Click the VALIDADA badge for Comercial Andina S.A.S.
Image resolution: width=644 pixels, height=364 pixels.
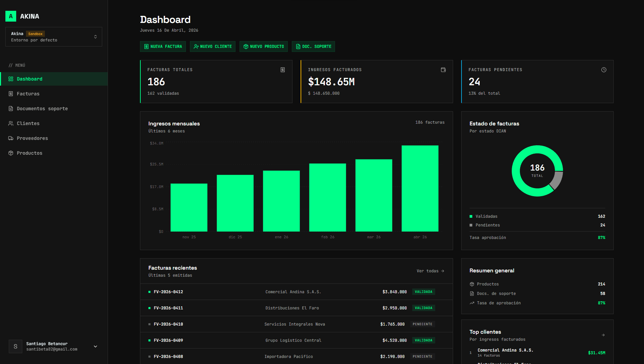pyautogui.click(x=423, y=292)
